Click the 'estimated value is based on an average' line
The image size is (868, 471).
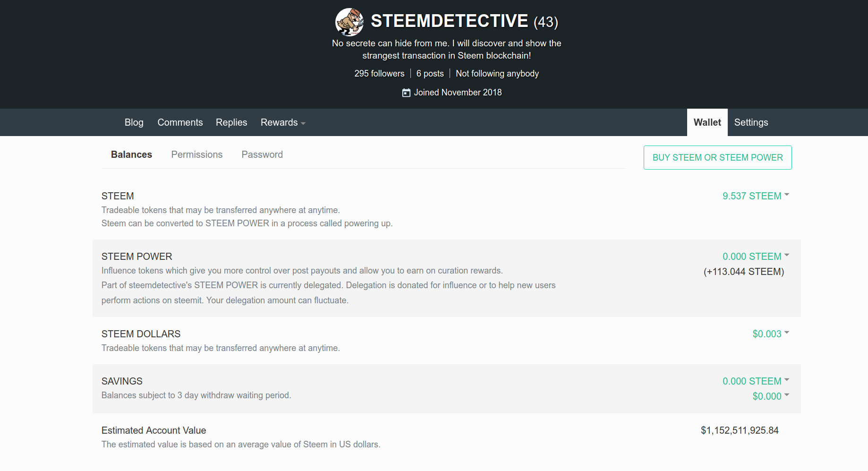point(241,445)
